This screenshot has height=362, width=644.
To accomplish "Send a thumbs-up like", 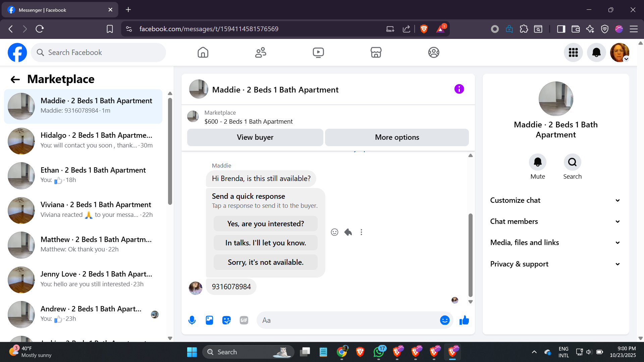I will pyautogui.click(x=464, y=320).
